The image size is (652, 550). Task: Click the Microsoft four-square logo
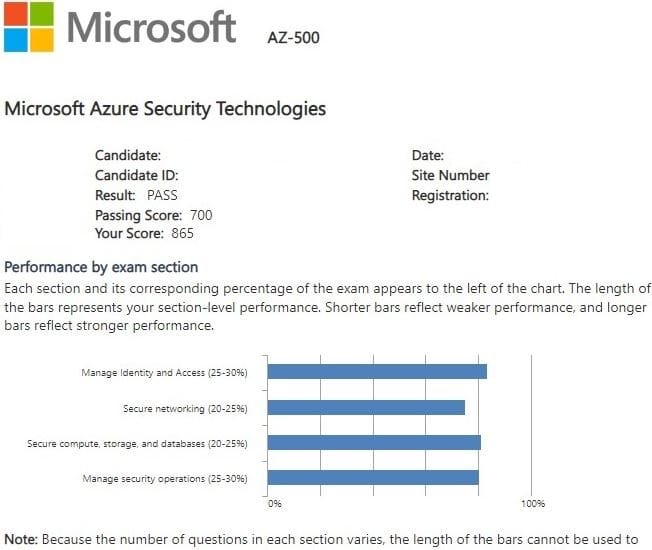click(27, 27)
